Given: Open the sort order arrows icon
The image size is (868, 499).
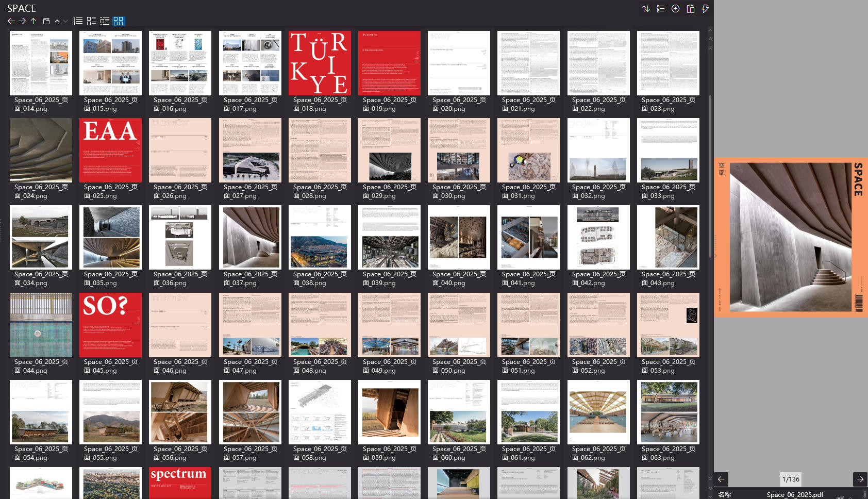Looking at the screenshot, I should 645,9.
